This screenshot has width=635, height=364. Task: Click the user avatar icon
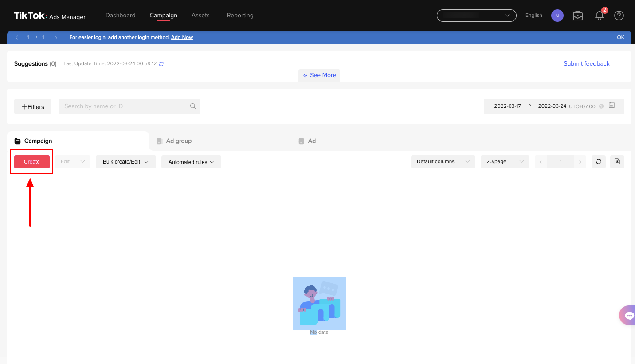pos(557,16)
